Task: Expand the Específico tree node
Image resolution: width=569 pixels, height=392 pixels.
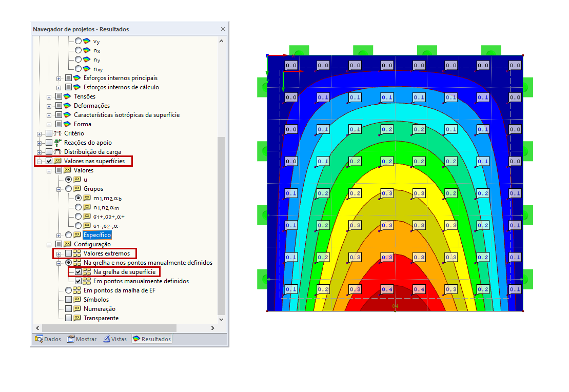Action: pyautogui.click(x=59, y=236)
